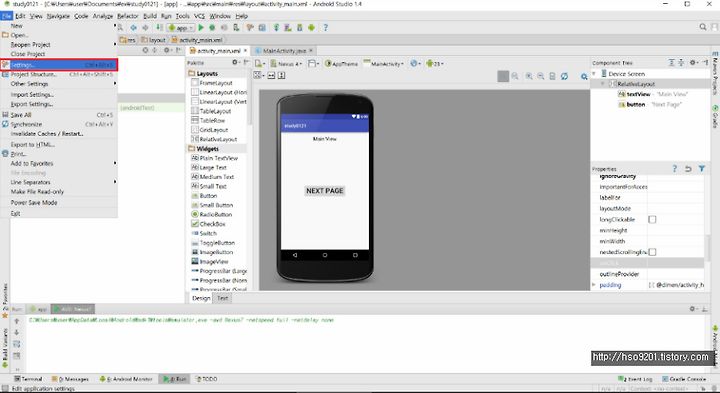Choose Invalidate Caches / Restart... menu item
The width and height of the screenshot is (720, 393).
point(59,134)
